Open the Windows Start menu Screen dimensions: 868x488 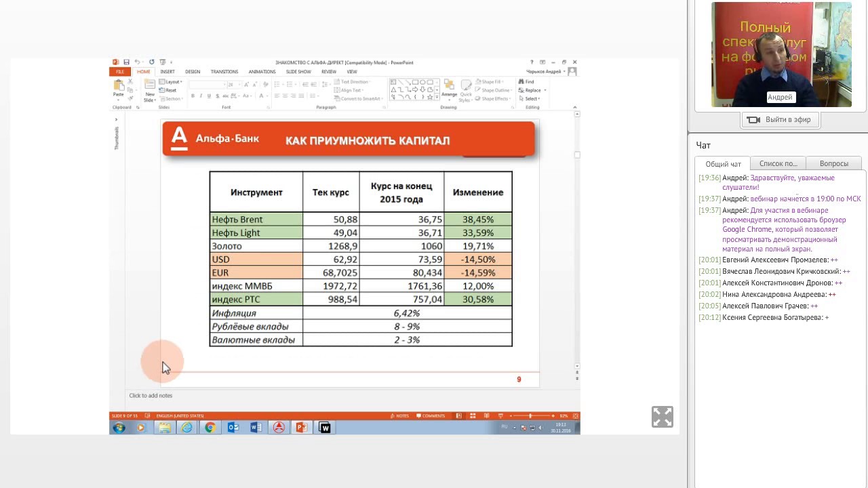tap(119, 428)
